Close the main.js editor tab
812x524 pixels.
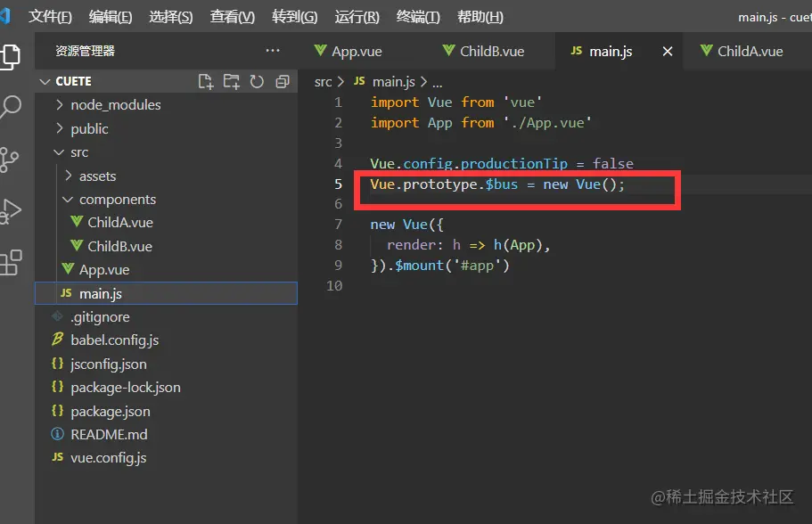(668, 52)
